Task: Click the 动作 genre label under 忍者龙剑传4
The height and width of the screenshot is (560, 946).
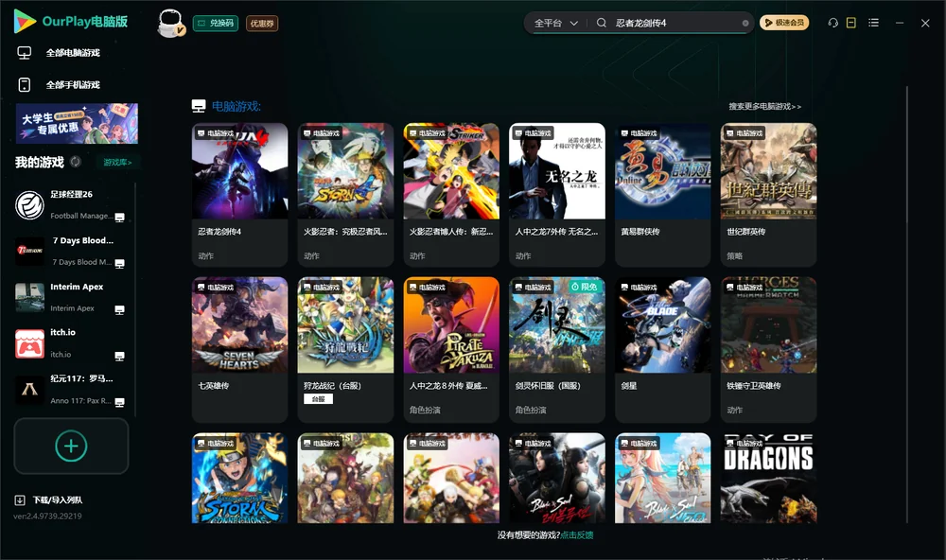Action: coord(205,255)
